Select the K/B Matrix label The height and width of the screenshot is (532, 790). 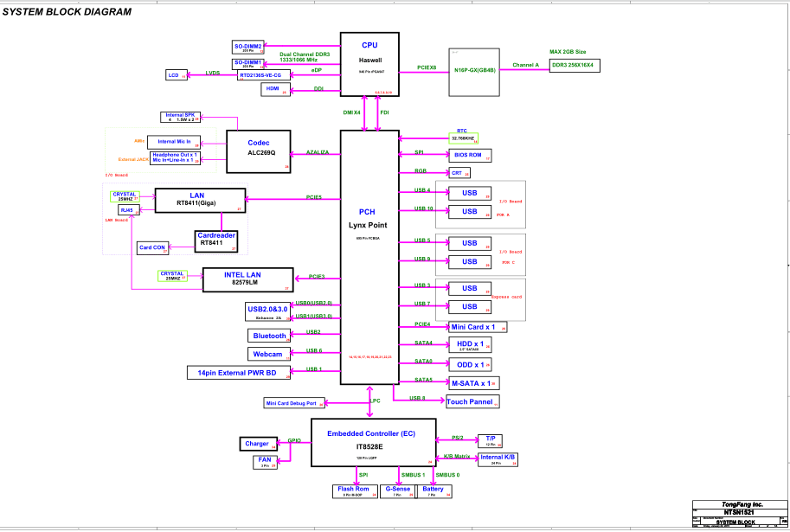pyautogui.click(x=457, y=457)
